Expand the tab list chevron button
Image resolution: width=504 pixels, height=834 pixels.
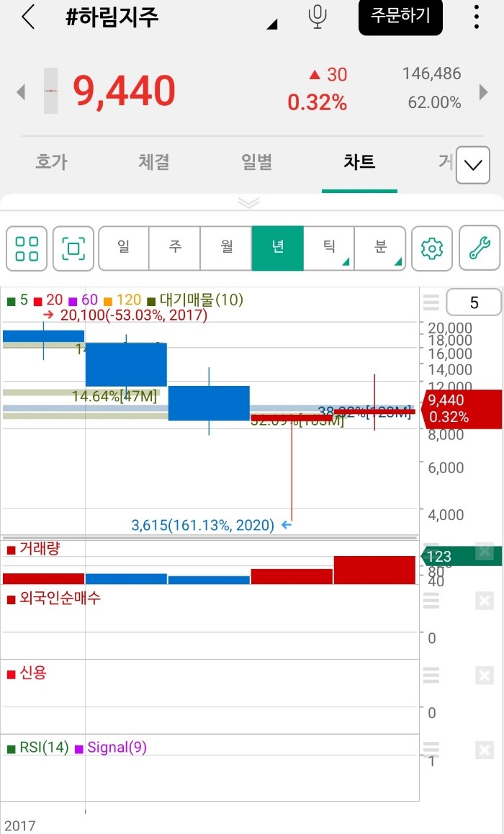[472, 165]
